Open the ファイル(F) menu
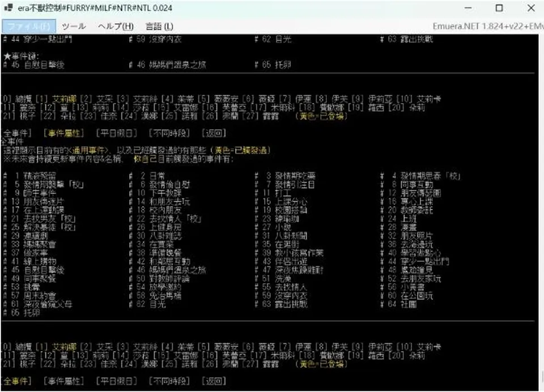The width and height of the screenshot is (544, 392). (29, 27)
